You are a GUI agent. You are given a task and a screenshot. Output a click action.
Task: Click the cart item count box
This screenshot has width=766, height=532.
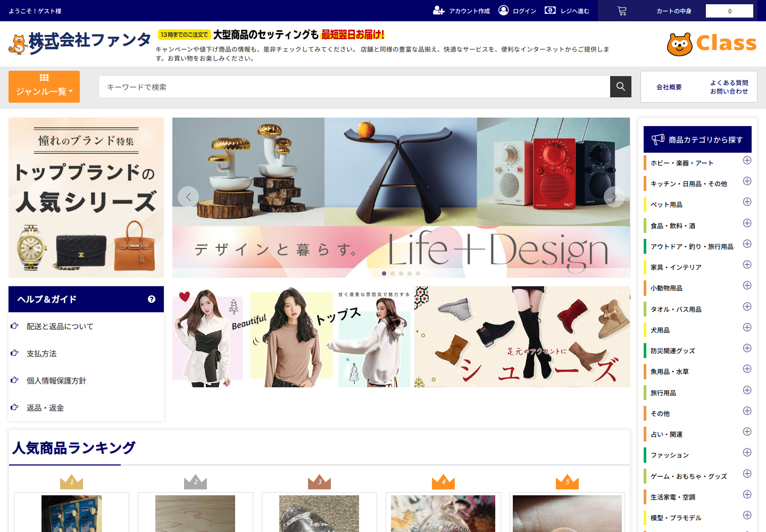pyautogui.click(x=729, y=11)
